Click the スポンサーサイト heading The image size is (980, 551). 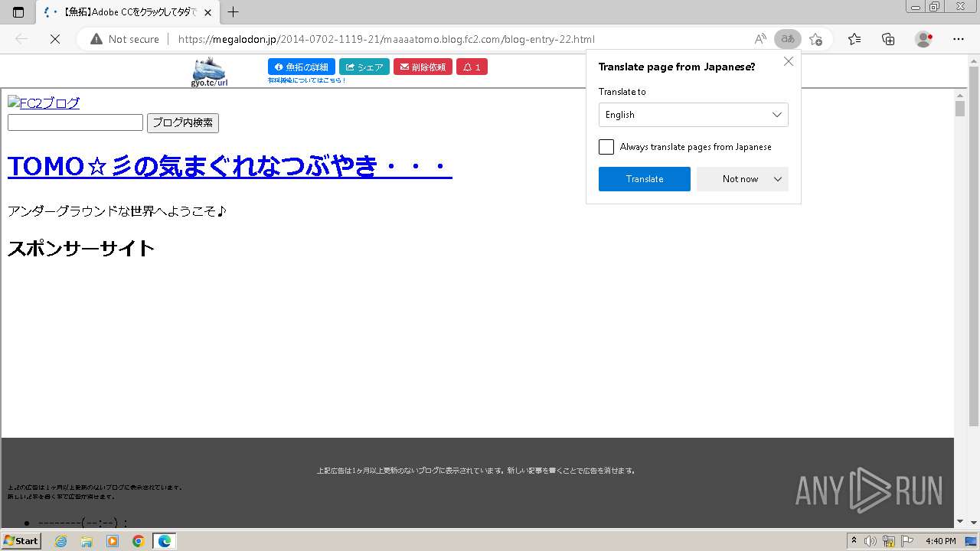(81, 249)
